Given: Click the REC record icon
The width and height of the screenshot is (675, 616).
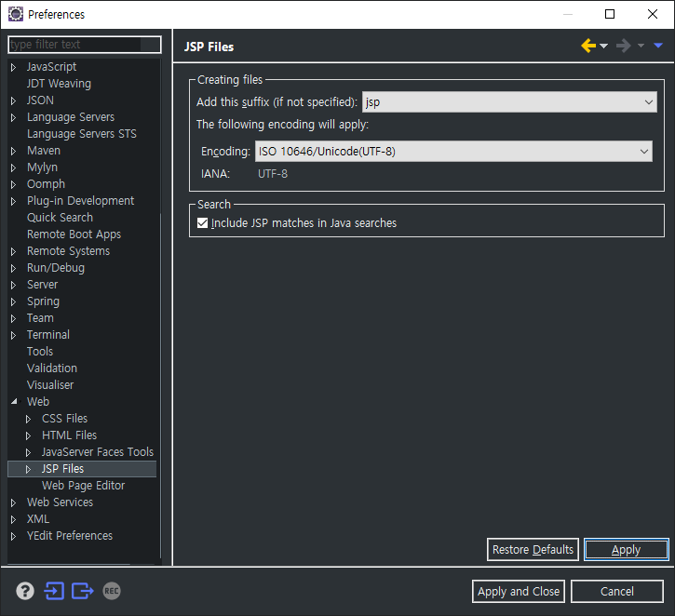Looking at the screenshot, I should [x=112, y=591].
